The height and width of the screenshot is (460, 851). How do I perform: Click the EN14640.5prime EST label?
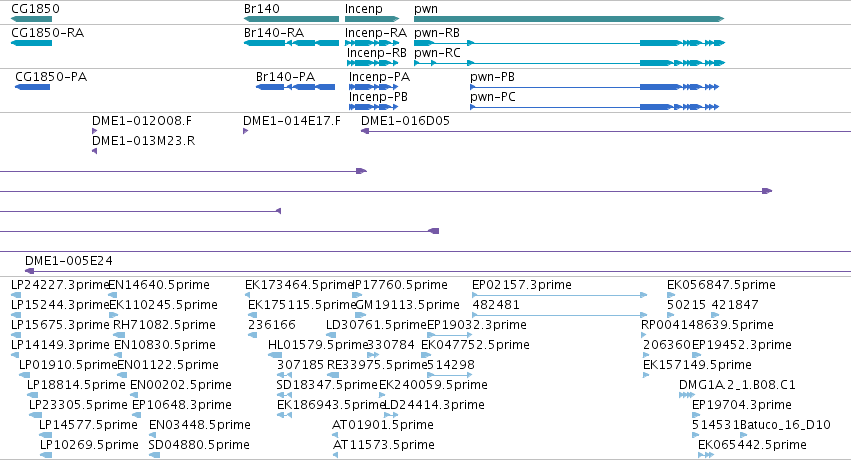point(159,285)
